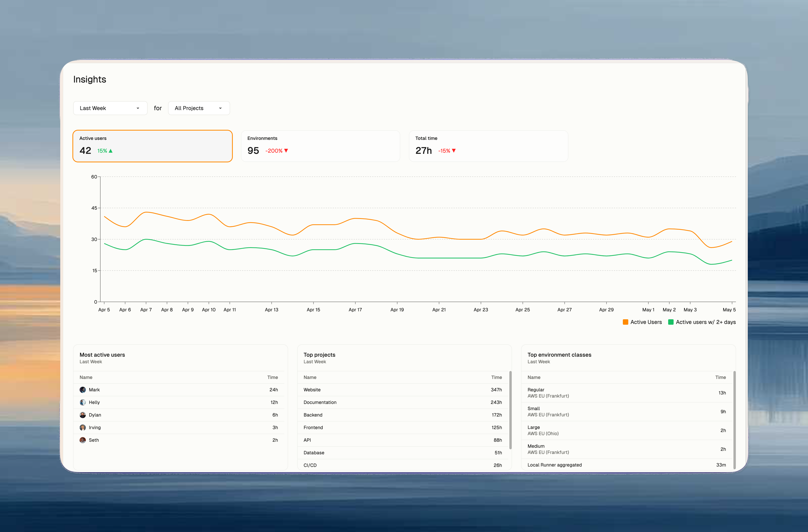Click the red decline arrow on Total time

(x=454, y=151)
